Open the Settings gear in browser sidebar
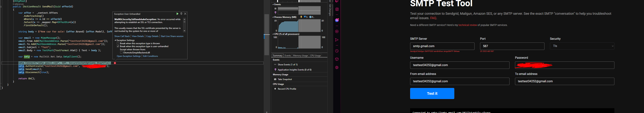Viewport: 644px width, 113px height. click(x=337, y=68)
